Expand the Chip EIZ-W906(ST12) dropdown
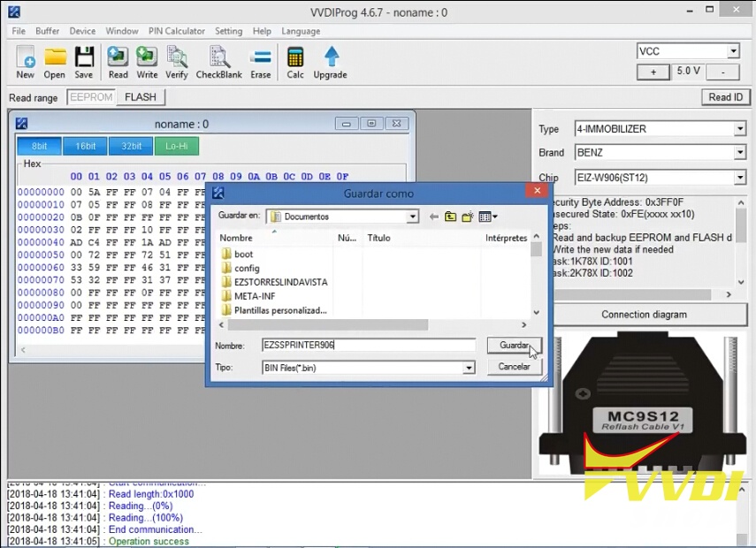 [740, 178]
